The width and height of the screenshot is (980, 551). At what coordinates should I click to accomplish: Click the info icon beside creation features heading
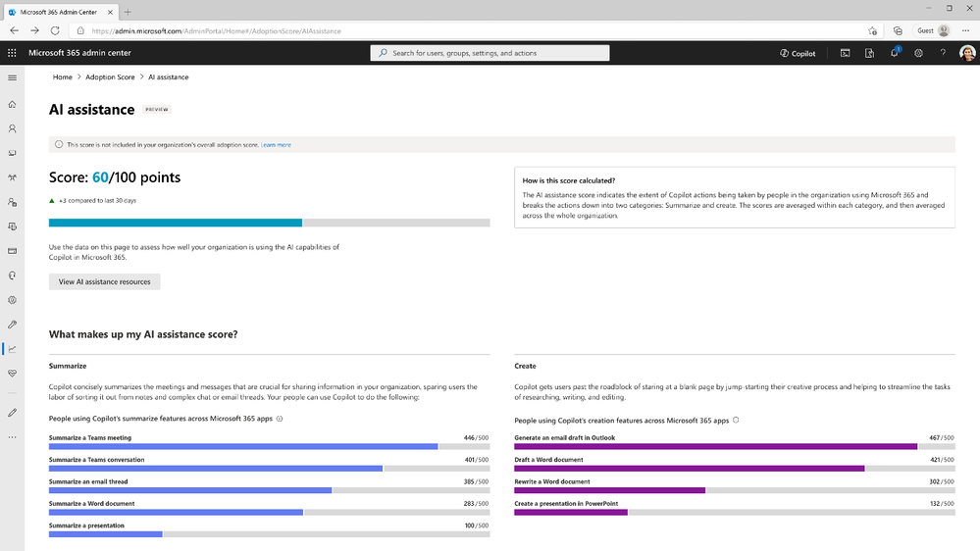coord(736,420)
